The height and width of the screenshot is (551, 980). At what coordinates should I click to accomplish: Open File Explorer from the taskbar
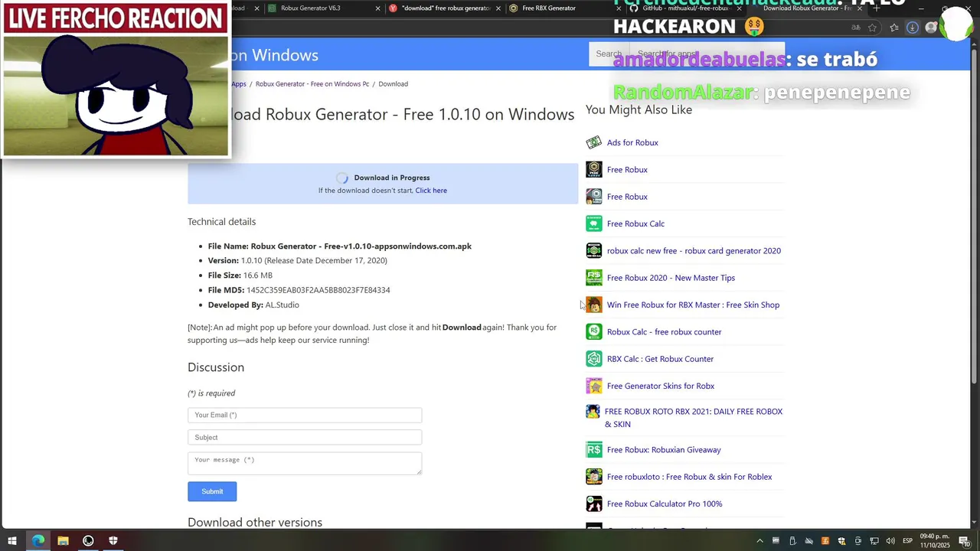pos(63,541)
